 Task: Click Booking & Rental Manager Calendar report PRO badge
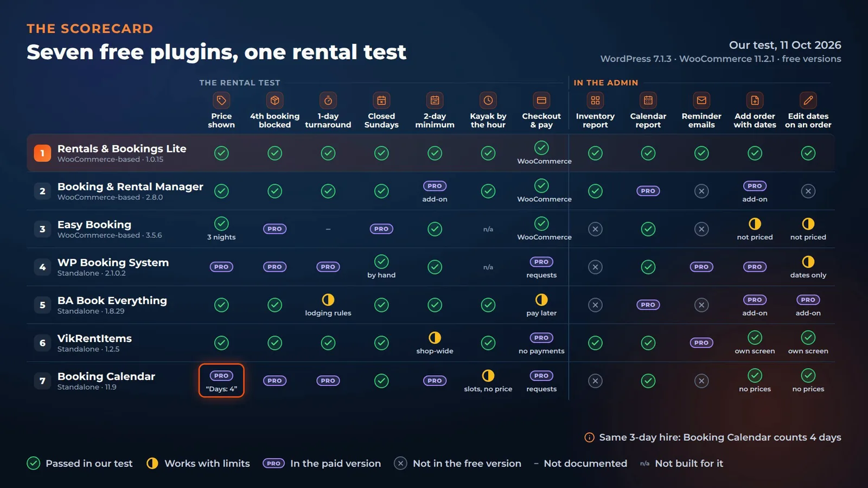click(648, 191)
